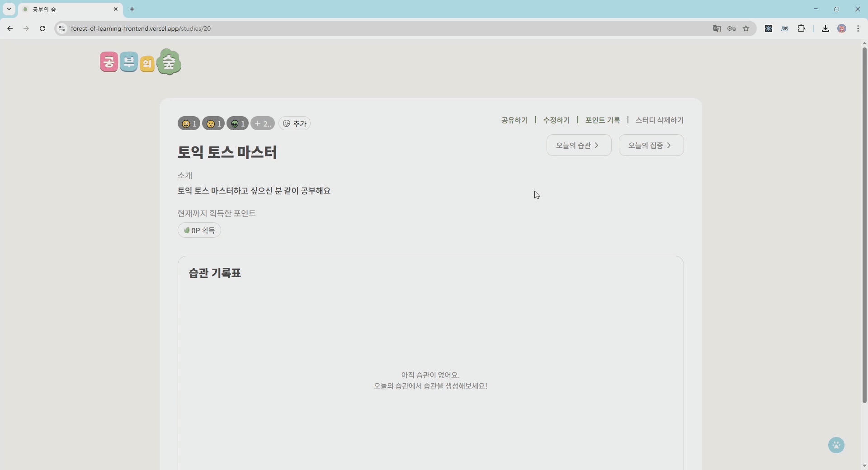The height and width of the screenshot is (470, 868).
Task: Click the 토익 토스 마스터 title
Action: click(227, 152)
